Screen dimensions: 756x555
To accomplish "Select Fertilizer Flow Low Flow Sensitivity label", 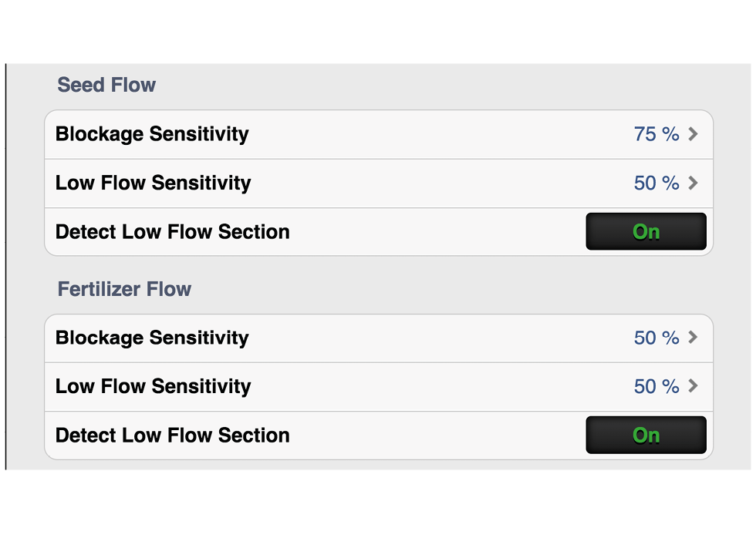I will 153,386.
